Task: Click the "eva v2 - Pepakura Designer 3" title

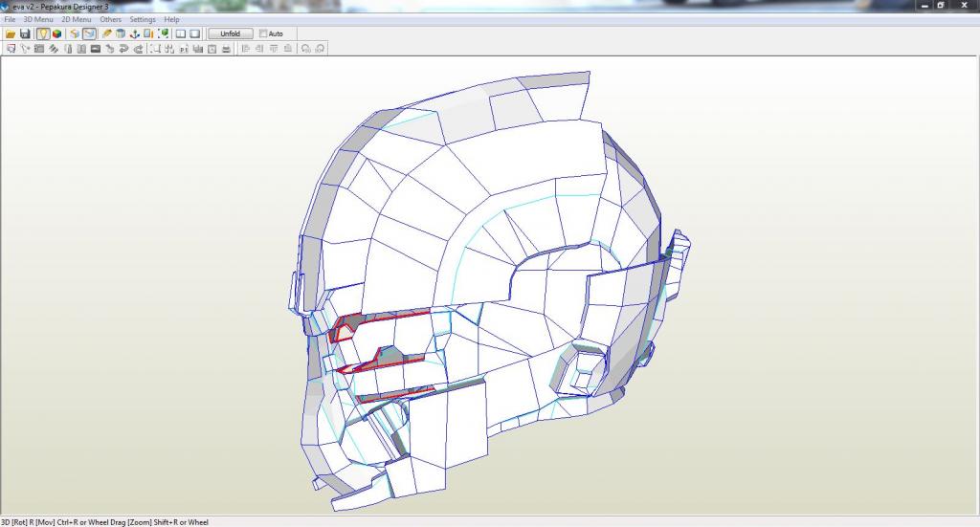Action: [60, 7]
